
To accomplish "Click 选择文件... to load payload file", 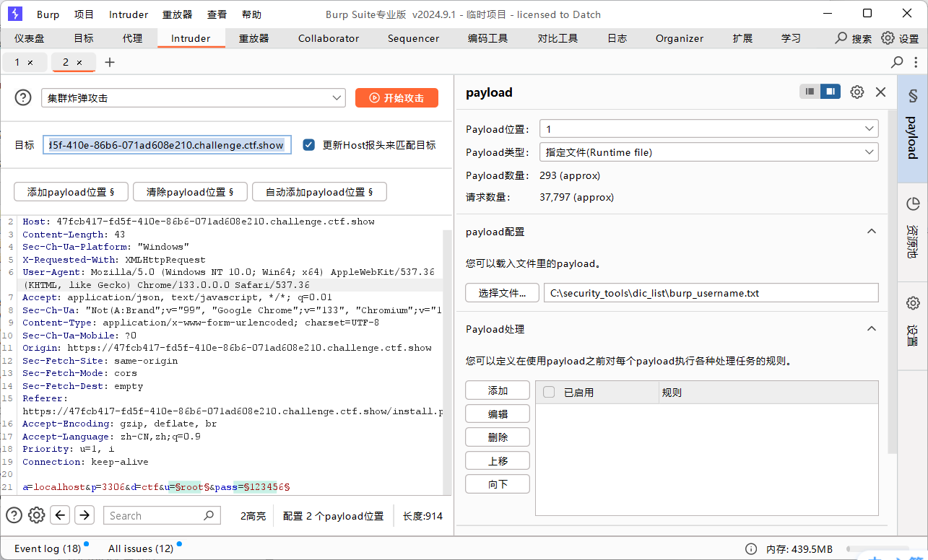I will tap(502, 293).
